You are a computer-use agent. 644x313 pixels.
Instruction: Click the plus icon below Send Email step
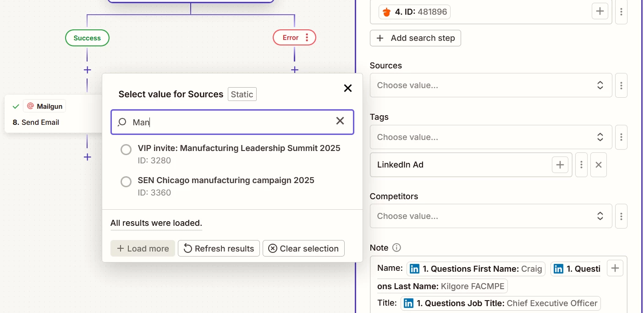click(x=87, y=157)
